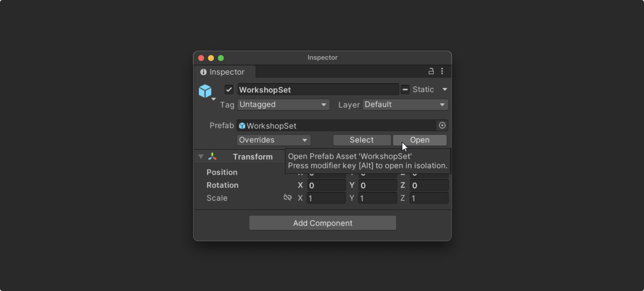Open the icon selector arrow under the cube
The image size is (644, 291).
(x=213, y=99)
